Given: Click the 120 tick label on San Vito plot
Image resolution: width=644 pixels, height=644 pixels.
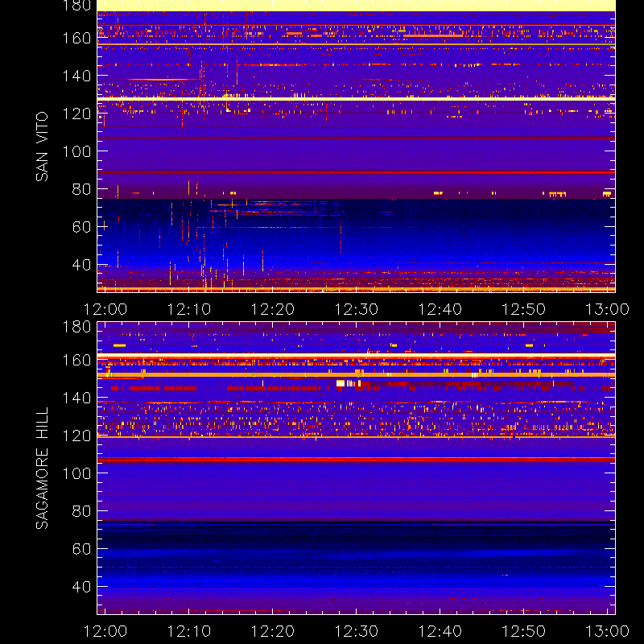Looking at the screenshot, I should pyautogui.click(x=76, y=114).
